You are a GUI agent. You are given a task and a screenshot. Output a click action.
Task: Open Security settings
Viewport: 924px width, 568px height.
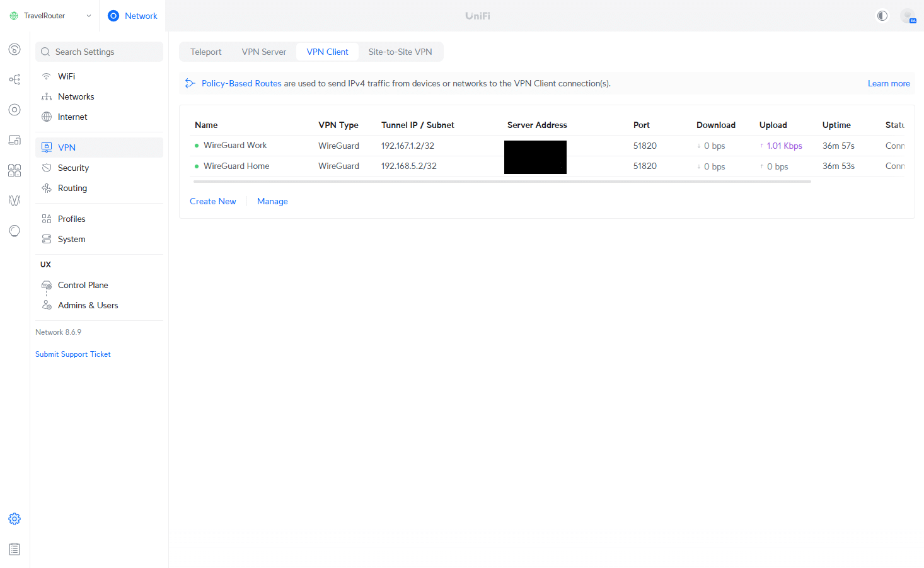click(x=99, y=168)
